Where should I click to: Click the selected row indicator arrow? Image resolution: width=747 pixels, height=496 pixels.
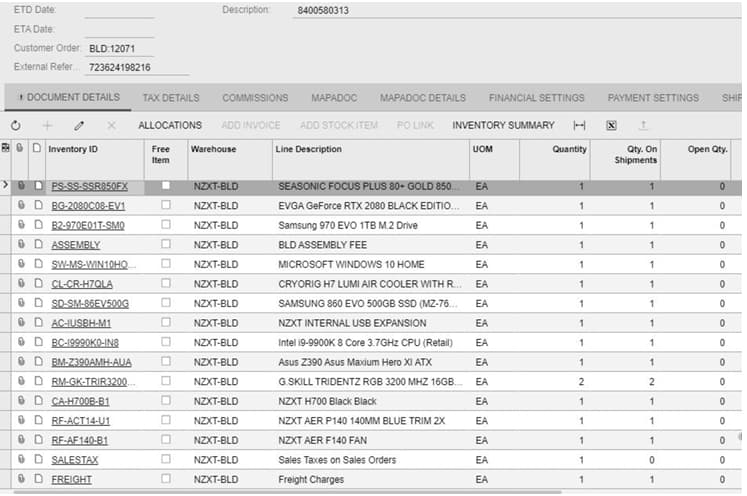pos(5,185)
